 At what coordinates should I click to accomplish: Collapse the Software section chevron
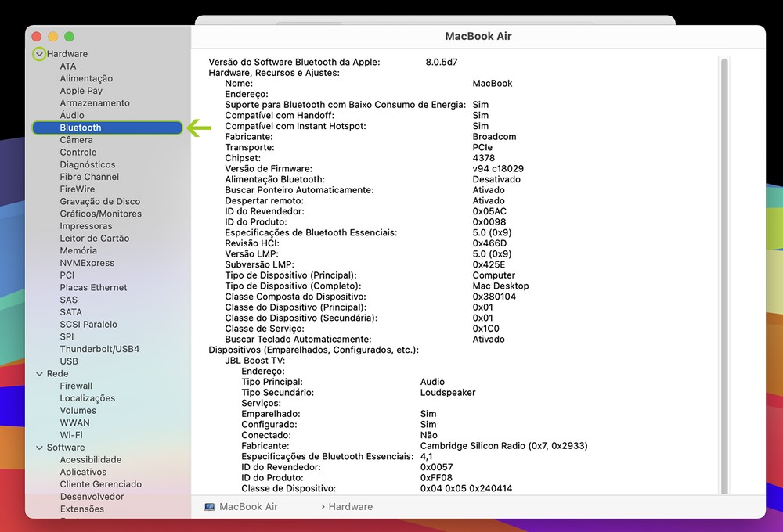click(x=39, y=448)
